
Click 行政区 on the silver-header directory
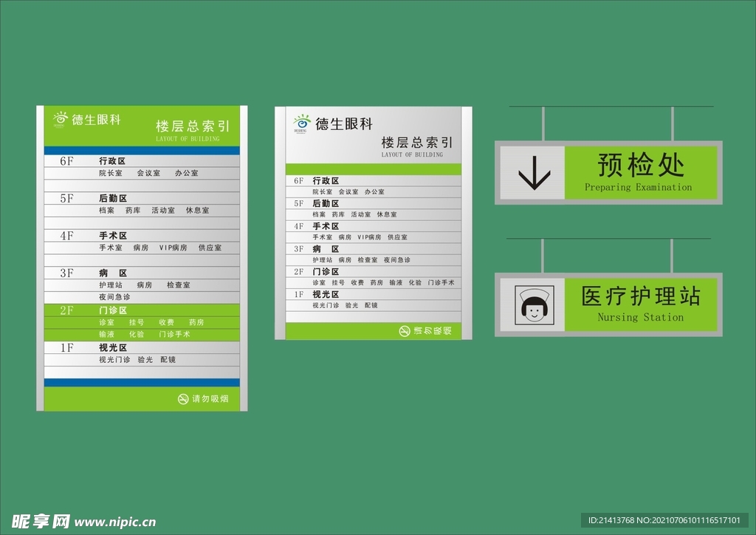326,181
